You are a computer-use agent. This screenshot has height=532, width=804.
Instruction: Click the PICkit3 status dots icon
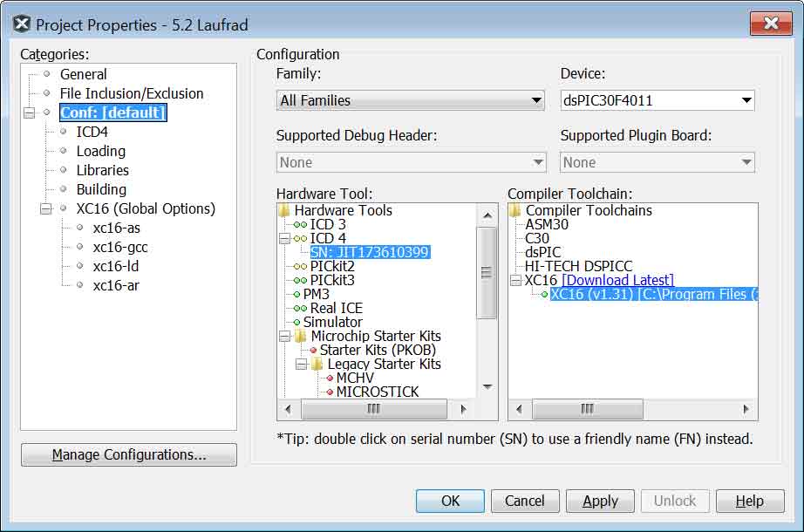(301, 281)
